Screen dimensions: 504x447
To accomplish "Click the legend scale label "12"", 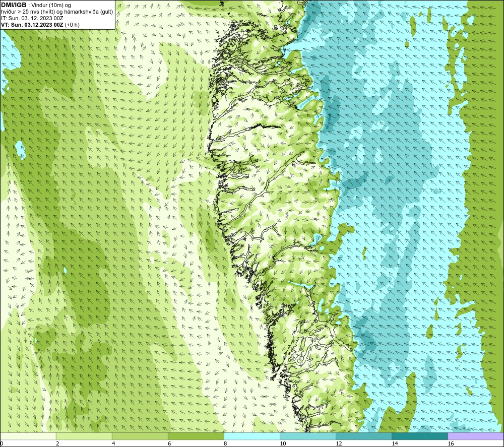I will (x=339, y=444).
